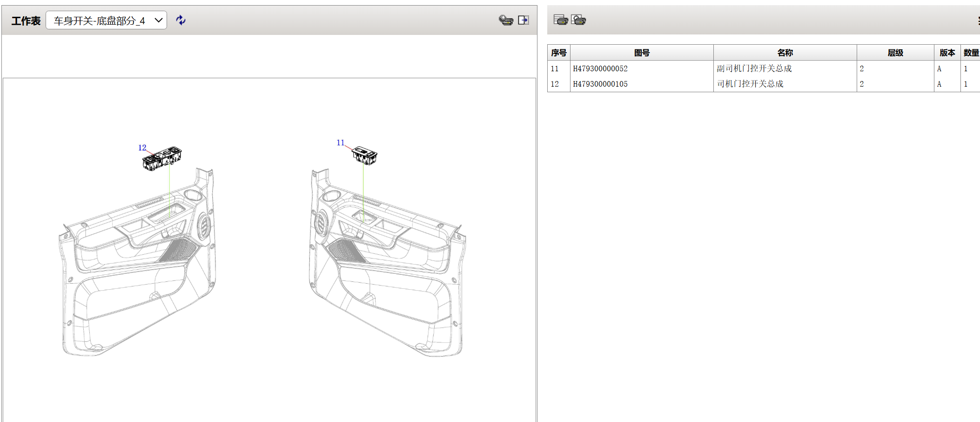Image resolution: width=980 pixels, height=422 pixels.
Task: Click callout number 12 in diagram
Action: [x=142, y=148]
